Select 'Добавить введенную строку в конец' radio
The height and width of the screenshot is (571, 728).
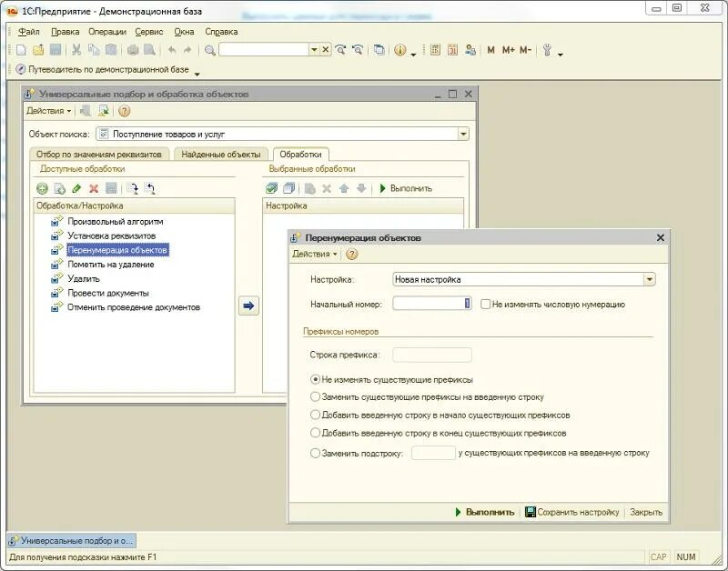pos(315,433)
